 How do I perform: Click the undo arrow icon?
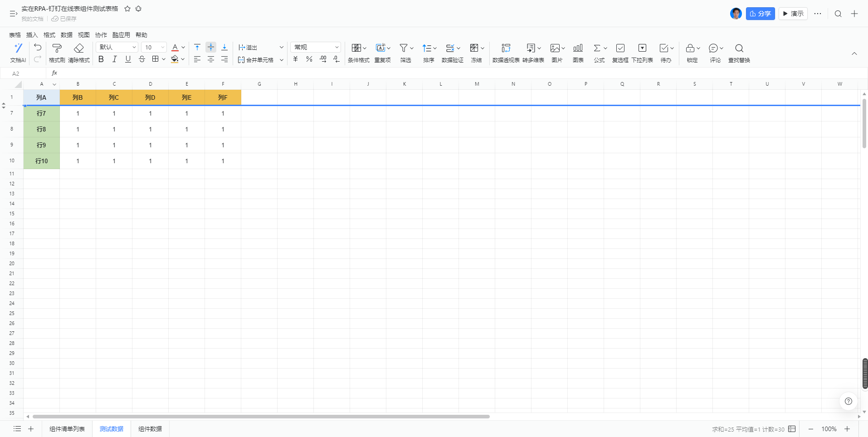click(x=38, y=47)
